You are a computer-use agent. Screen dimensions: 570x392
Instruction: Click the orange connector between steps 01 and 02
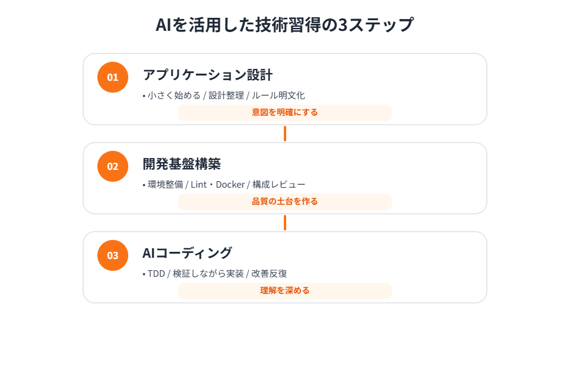[285, 134]
